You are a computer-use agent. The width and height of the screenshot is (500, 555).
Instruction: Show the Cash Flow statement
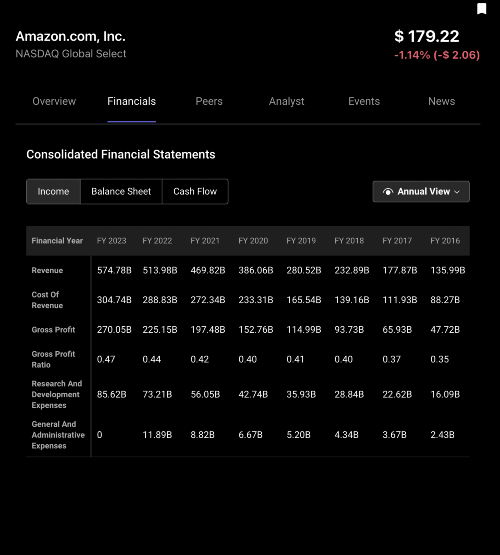(x=195, y=191)
